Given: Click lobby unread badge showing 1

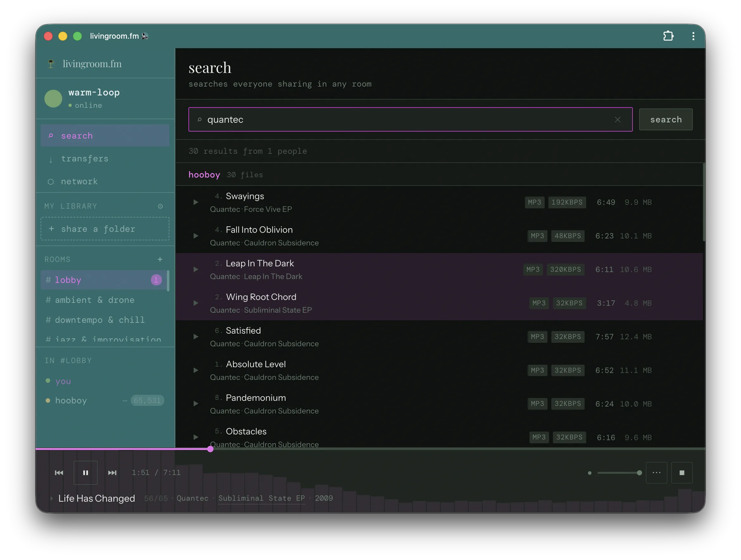Looking at the screenshot, I should tap(156, 280).
